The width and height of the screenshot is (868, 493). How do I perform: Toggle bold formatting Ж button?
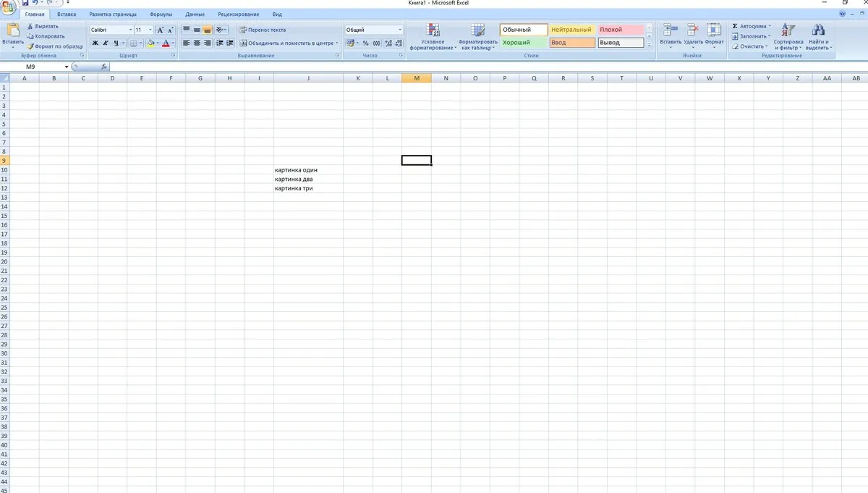click(x=95, y=43)
